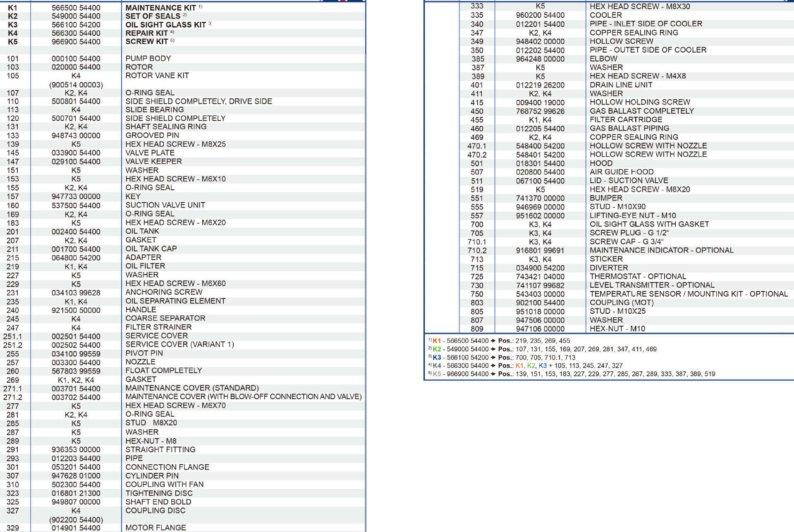794x532 pixels.
Task: Select PIPE - INLET SIDE OF COOLER
Action: (x=646, y=24)
